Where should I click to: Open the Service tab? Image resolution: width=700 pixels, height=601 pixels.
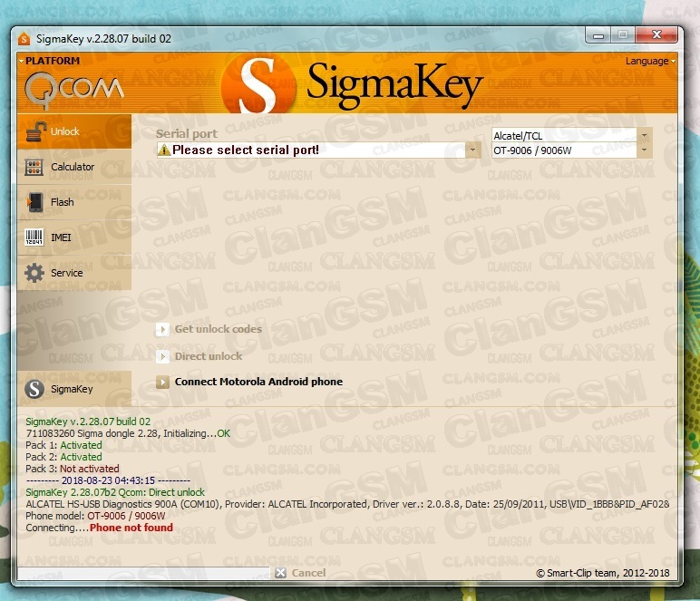[x=74, y=273]
